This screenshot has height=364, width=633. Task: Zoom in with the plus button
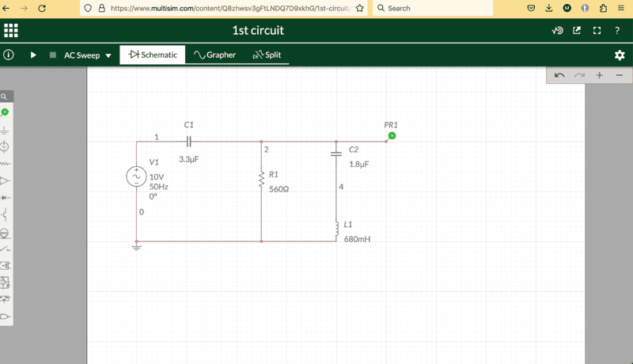pos(600,75)
